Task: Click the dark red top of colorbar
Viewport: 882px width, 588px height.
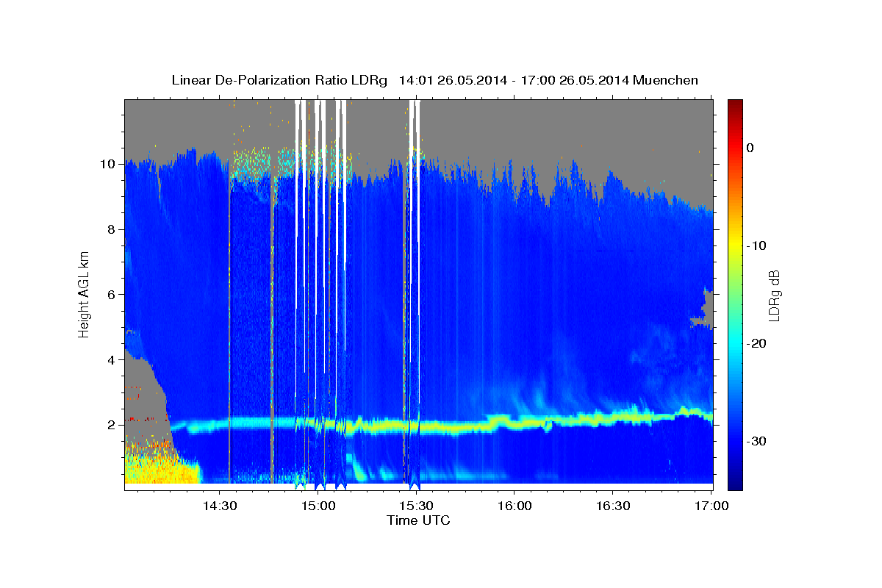Action: (735, 104)
